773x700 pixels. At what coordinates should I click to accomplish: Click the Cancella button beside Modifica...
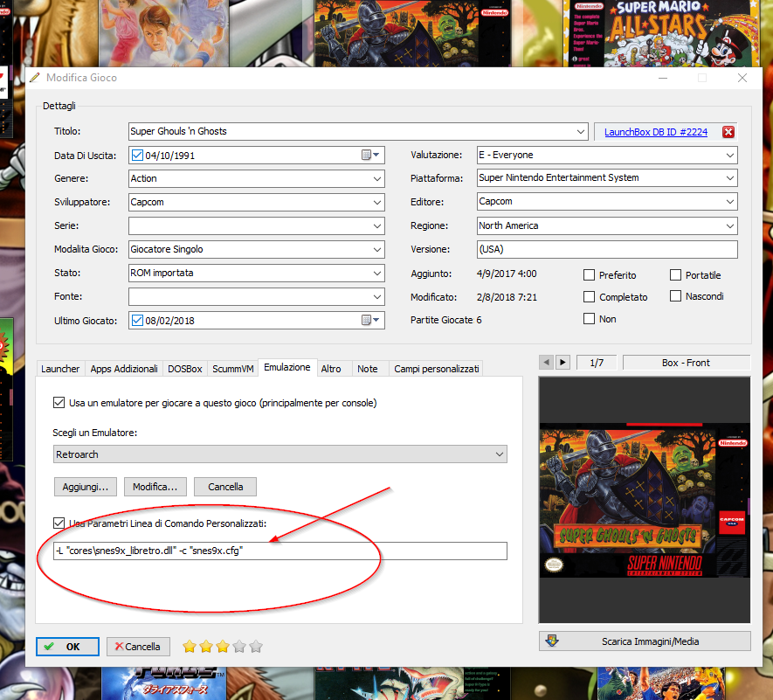[225, 487]
